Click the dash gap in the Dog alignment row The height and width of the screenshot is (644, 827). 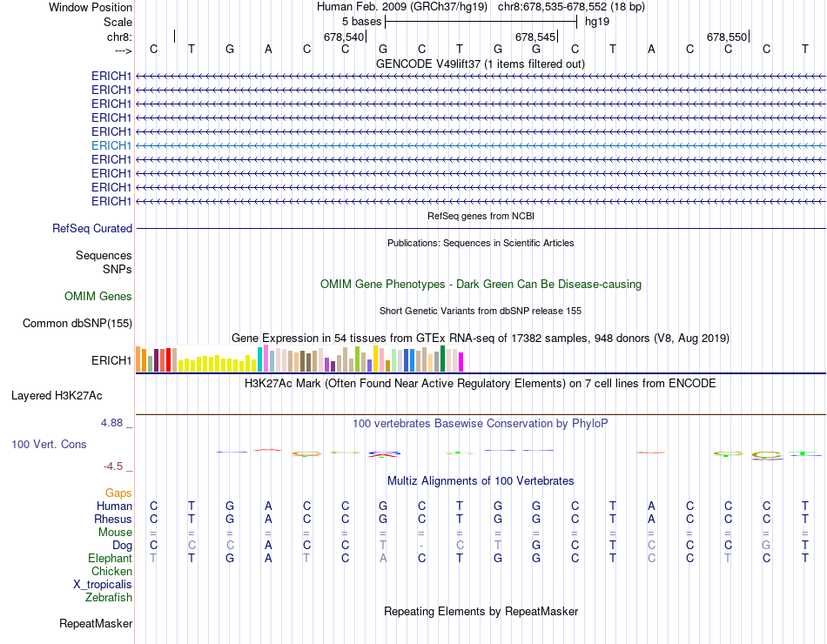tap(421, 546)
